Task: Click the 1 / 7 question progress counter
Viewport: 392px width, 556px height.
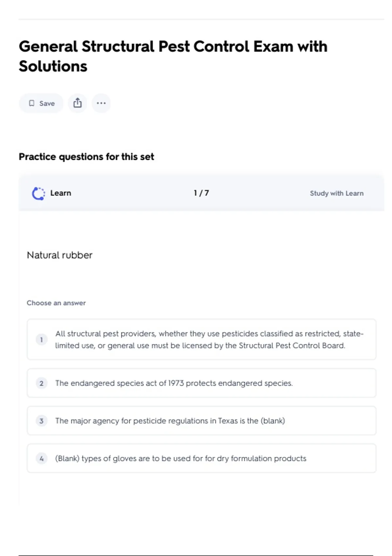Action: [201, 193]
